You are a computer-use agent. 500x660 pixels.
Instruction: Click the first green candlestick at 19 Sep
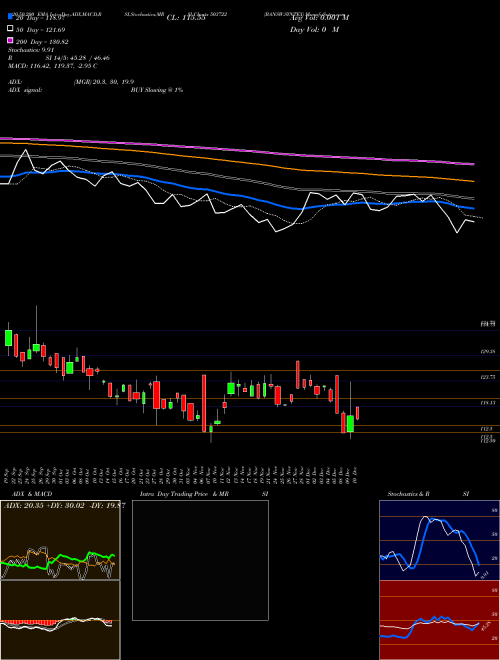(8, 338)
